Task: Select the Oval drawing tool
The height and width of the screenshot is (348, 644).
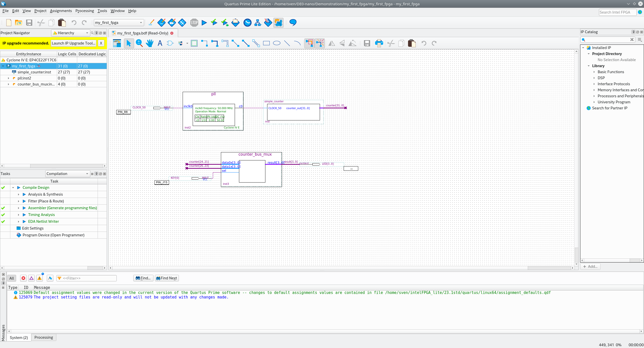Action: [x=277, y=43]
